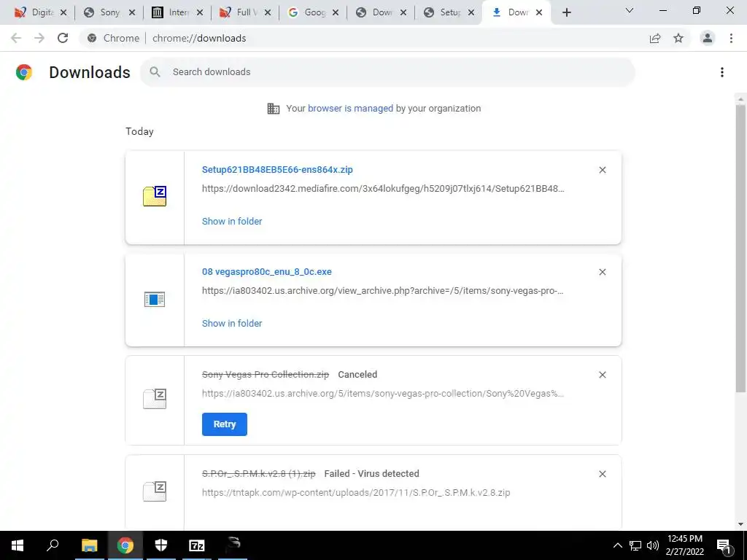Click the downloads page scrollbar thumb
Image resolution: width=747 pixels, height=560 pixels.
coord(740,248)
